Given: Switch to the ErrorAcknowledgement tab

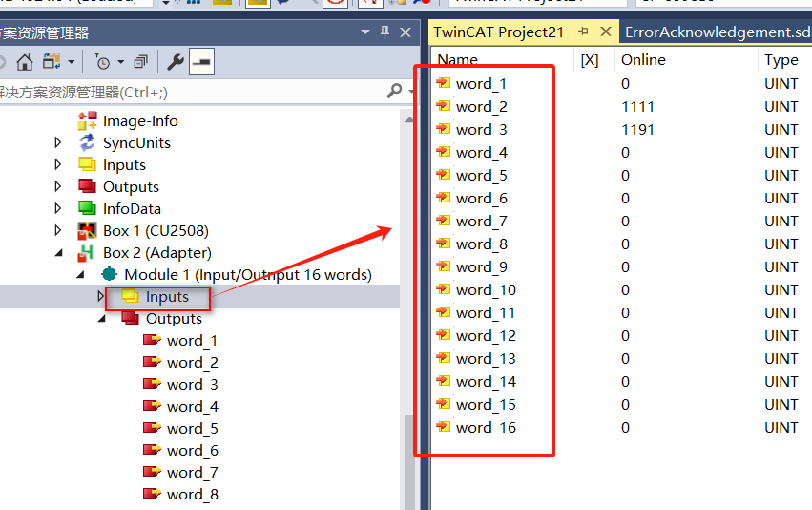Looking at the screenshot, I should pos(717,32).
